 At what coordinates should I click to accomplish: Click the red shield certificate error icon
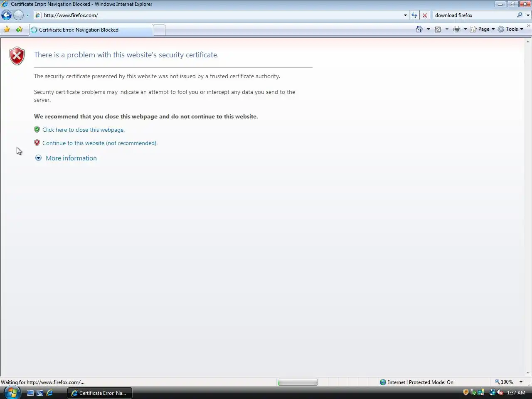(17, 56)
